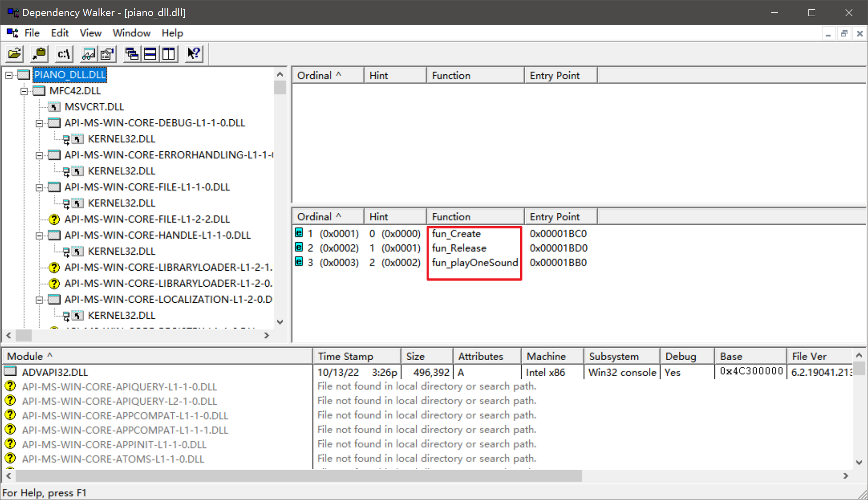Viewport: 868px width, 500px height.
Task: Click the document icon left of File menu
Action: click(12, 33)
